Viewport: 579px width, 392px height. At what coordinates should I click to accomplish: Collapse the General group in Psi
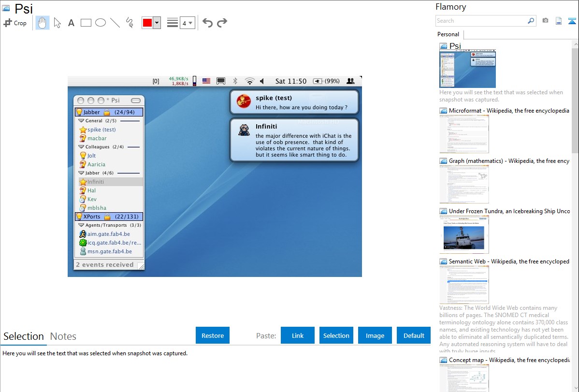[81, 121]
